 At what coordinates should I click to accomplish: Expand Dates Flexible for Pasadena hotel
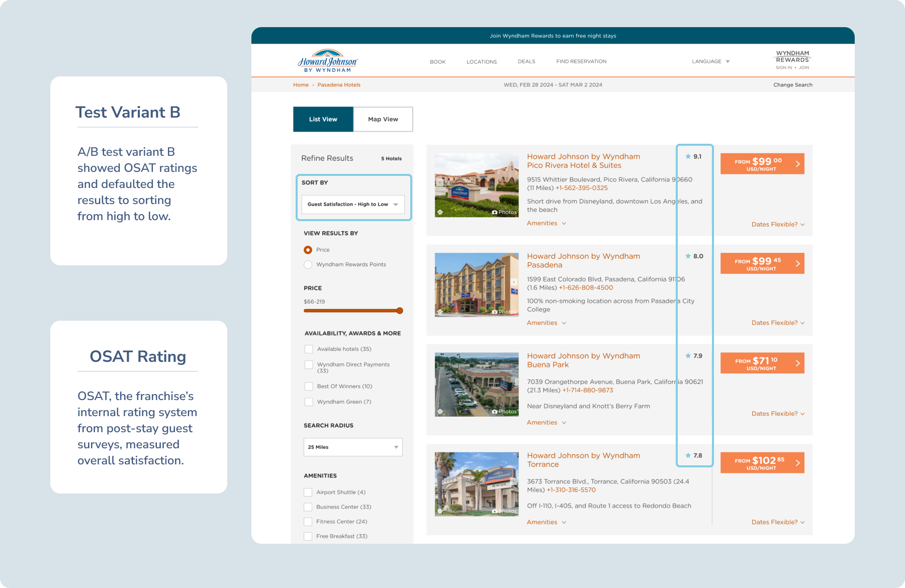click(778, 323)
